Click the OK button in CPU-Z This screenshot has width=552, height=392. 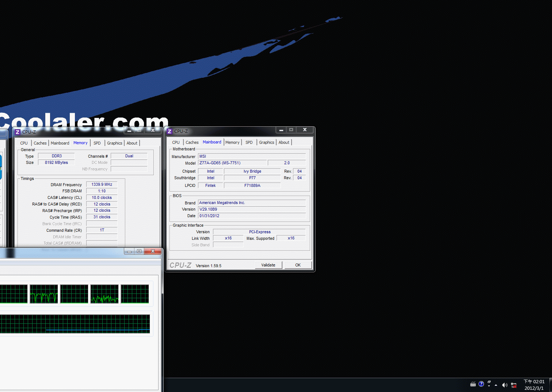coord(298,265)
